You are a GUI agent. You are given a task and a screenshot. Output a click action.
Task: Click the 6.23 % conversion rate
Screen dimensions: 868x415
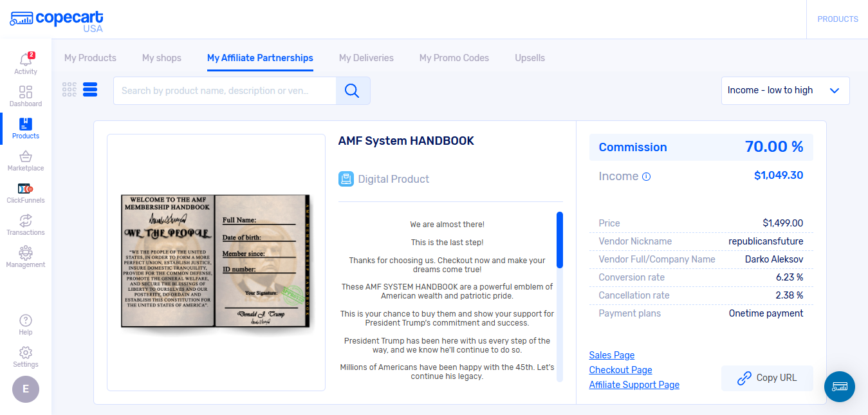click(790, 277)
